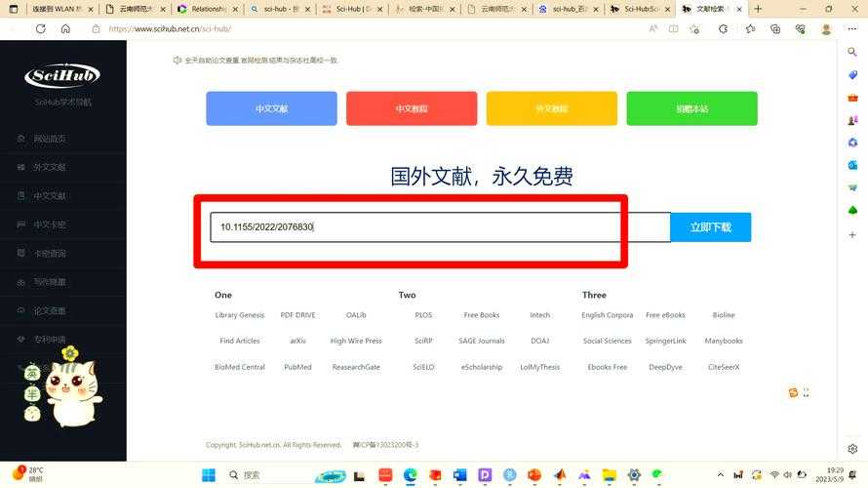Open the Find Articles link

coord(240,341)
